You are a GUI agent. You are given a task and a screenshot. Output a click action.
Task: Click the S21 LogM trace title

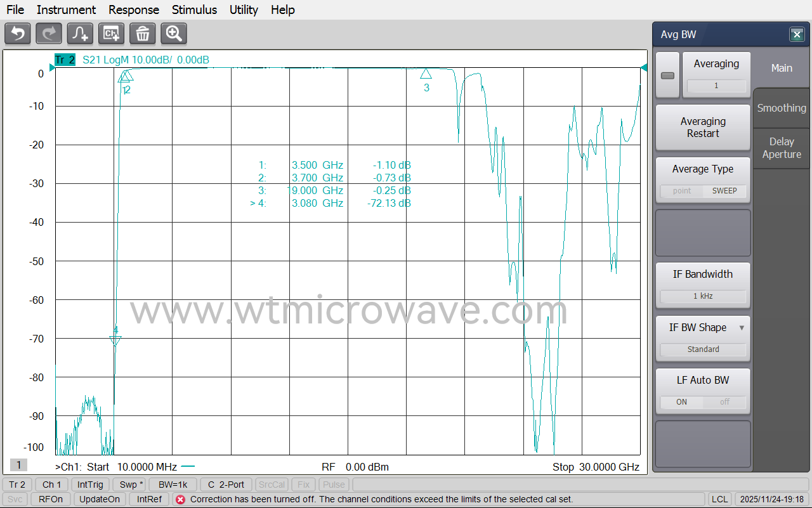(x=146, y=60)
